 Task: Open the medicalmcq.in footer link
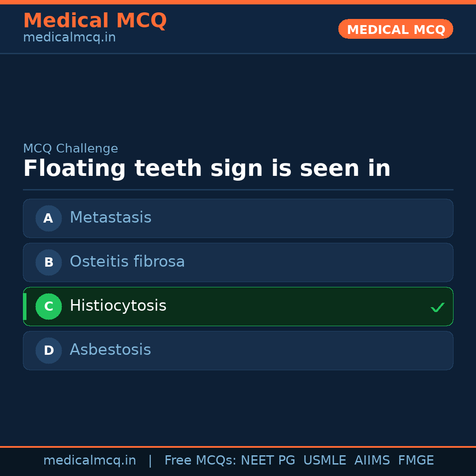90,460
